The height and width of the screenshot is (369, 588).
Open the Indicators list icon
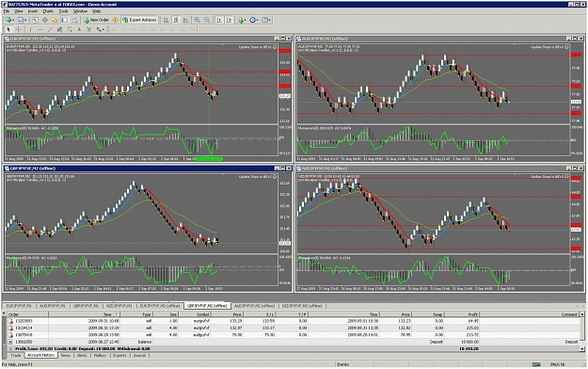coord(241,20)
